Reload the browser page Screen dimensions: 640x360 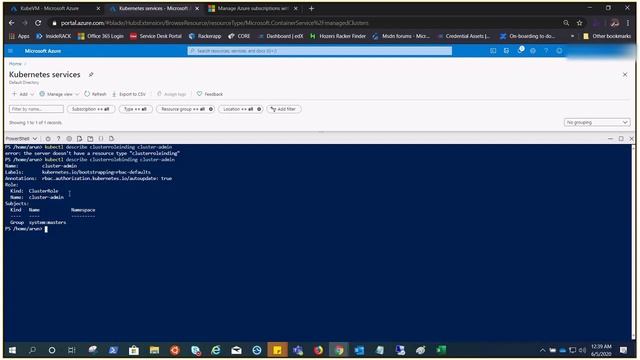tap(38, 23)
